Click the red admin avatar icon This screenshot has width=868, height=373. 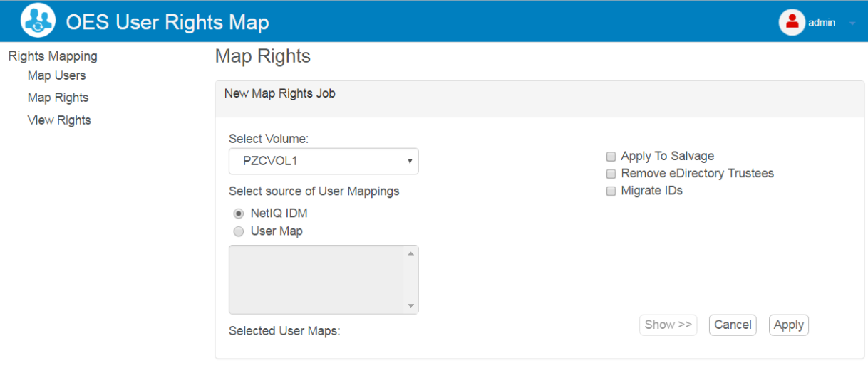pyautogui.click(x=792, y=22)
